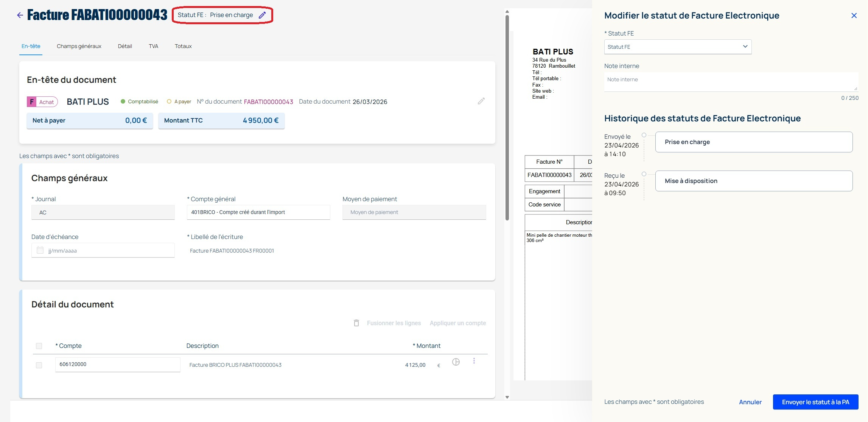868x422 pixels.
Task: Click Appliquer un compte
Action: (x=458, y=323)
